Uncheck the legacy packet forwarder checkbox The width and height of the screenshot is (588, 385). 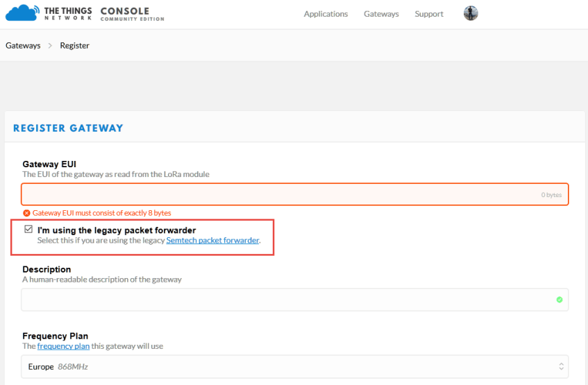pos(28,230)
